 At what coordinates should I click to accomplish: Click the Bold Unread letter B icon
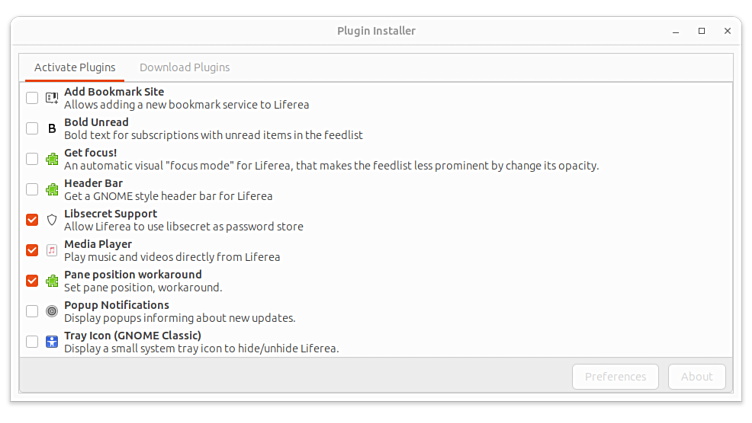[x=52, y=128]
